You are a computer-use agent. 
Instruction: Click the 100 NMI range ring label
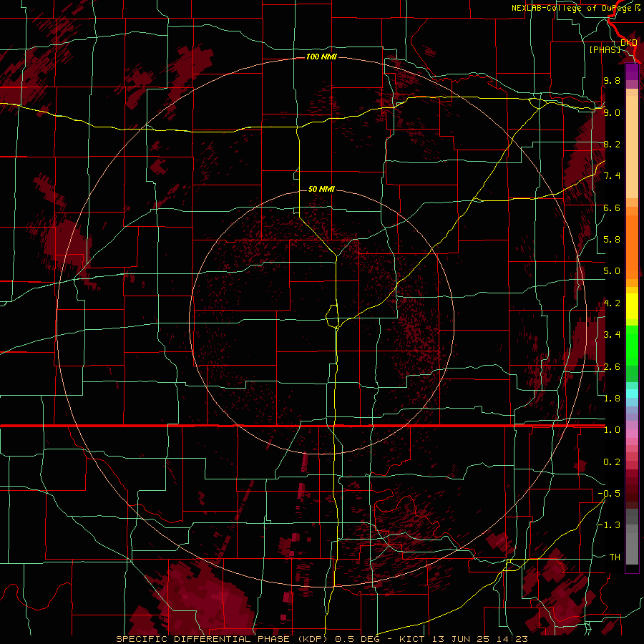(321, 57)
